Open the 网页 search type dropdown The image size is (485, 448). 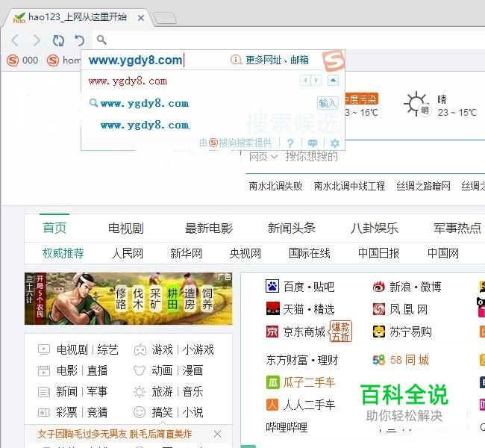point(263,157)
